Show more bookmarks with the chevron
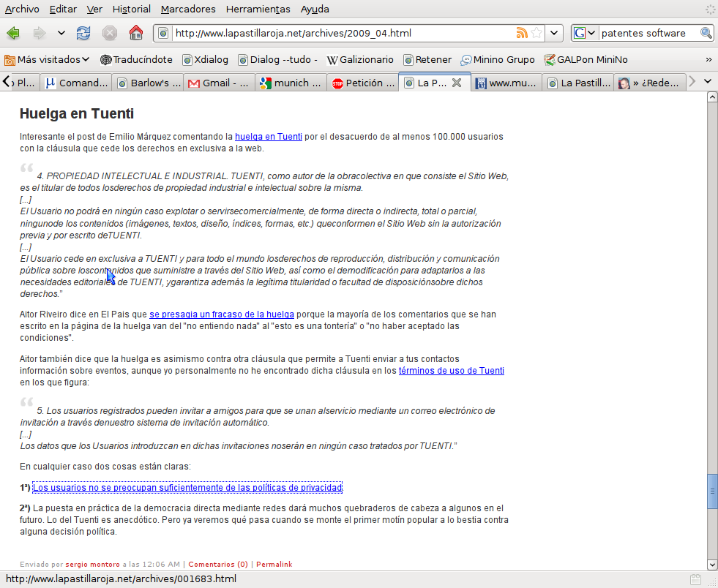Screen dimensions: 718x588 708,59
